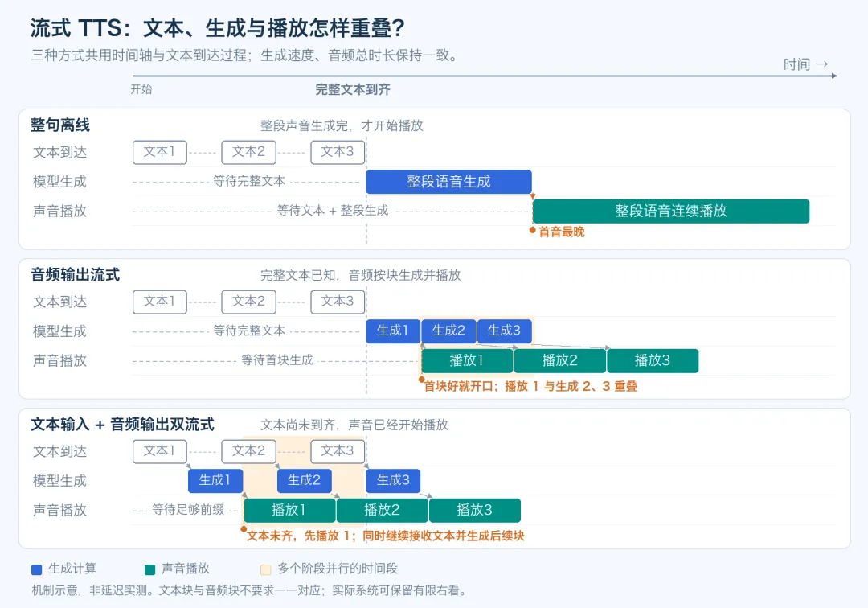
Task: Click the 文本到达 row label in 双流式
Action: pos(59,451)
